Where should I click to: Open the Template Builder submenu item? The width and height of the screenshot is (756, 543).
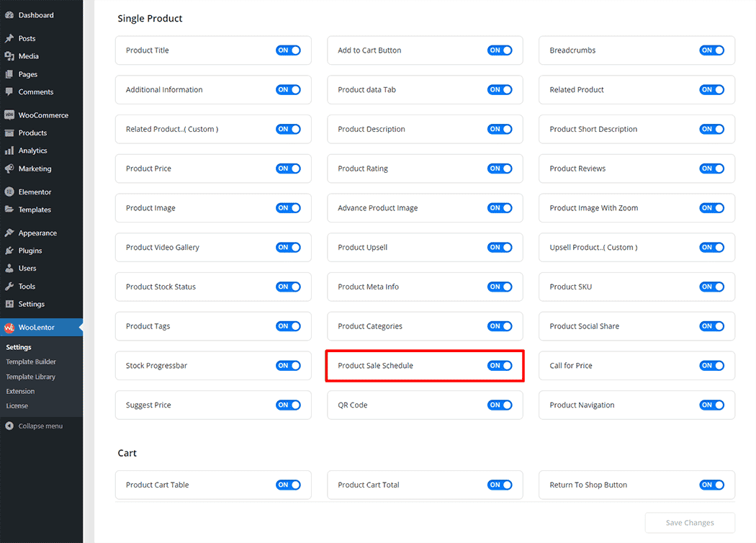[31, 362]
